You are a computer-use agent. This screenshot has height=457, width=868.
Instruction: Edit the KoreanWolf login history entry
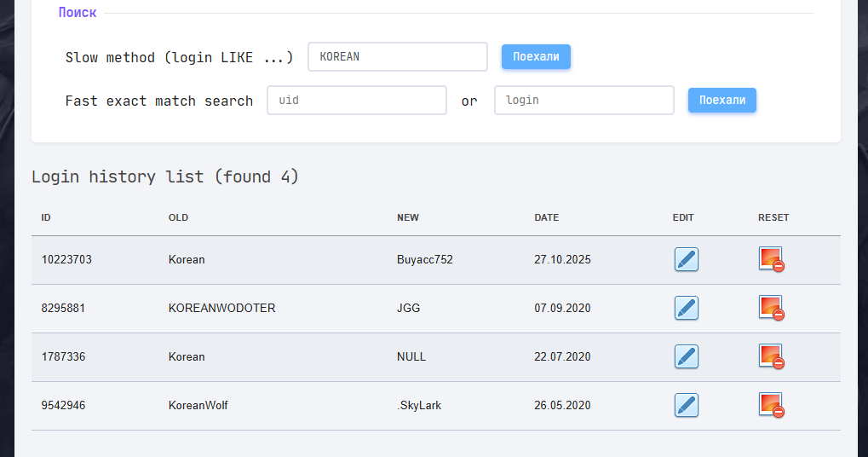[686, 405]
